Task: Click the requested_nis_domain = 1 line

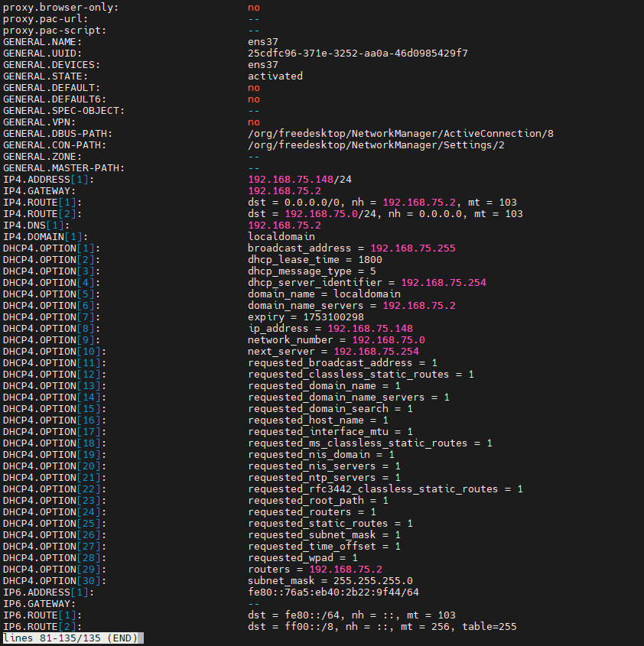Action: pos(320,454)
